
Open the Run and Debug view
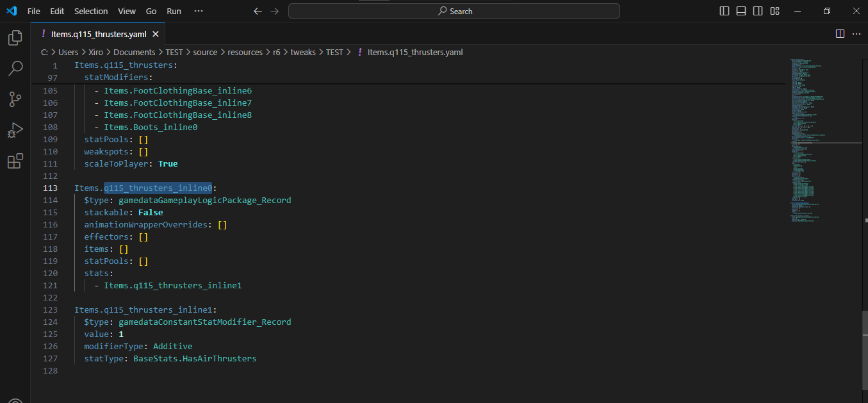tap(15, 130)
